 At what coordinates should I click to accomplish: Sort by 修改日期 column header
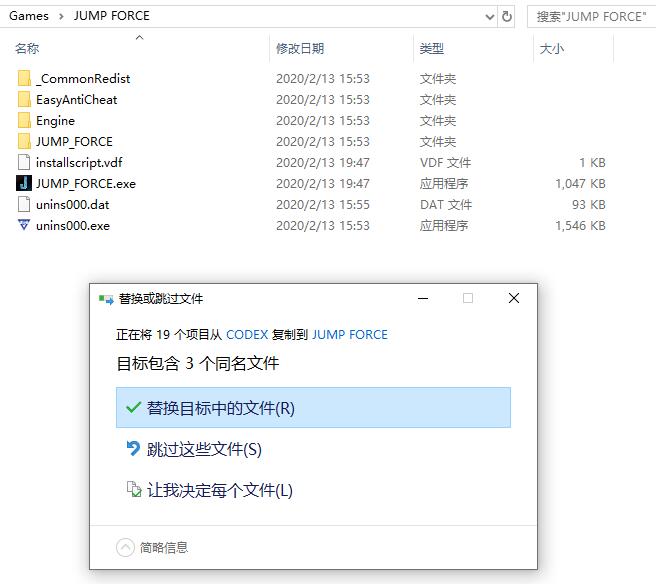300,49
